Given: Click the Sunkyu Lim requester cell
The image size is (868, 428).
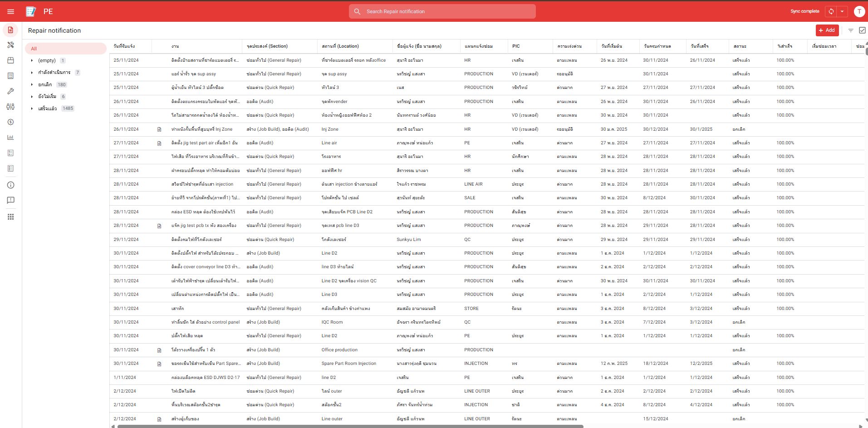Looking at the screenshot, I should point(409,240).
